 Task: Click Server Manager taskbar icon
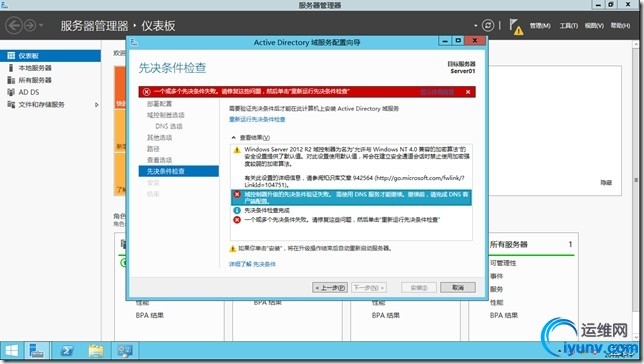click(x=37, y=351)
